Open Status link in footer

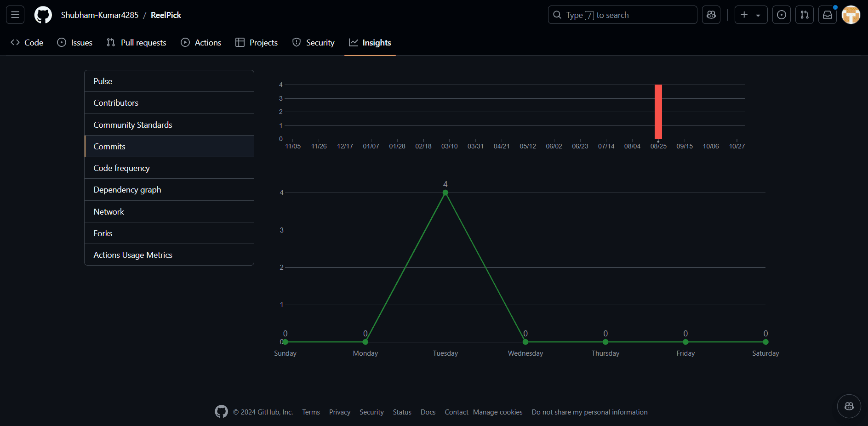402,412
